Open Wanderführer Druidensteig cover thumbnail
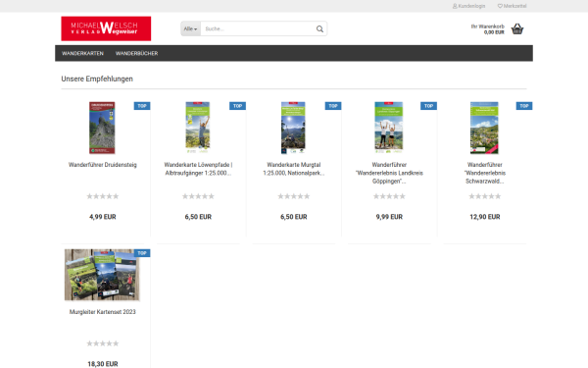 (102, 128)
